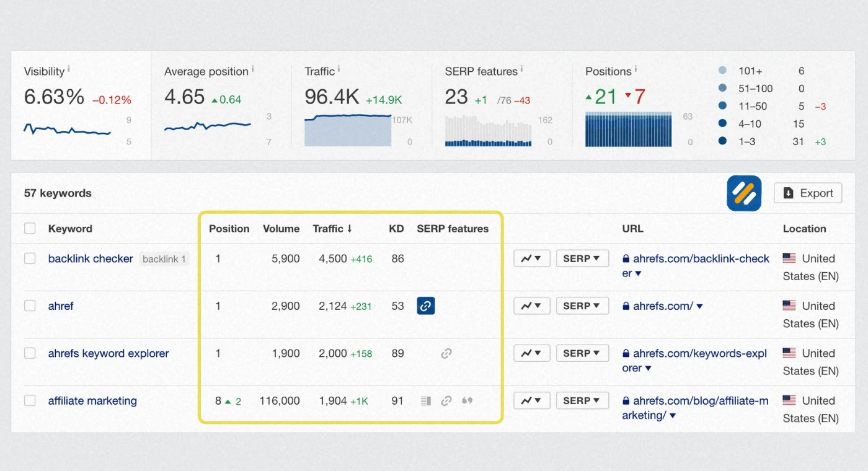Open the ahrefs.com/blog/affiliate-marketing URL link
Viewport: 868px width, 471px height.
(695, 408)
